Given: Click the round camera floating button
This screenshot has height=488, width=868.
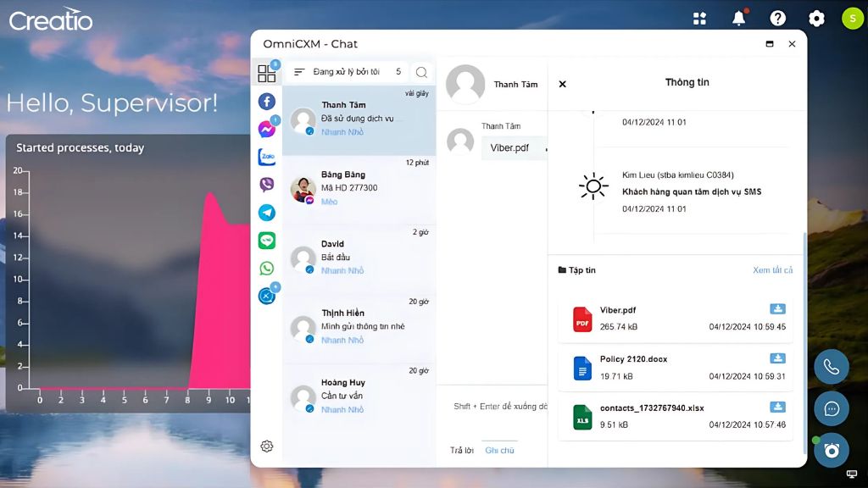Looking at the screenshot, I should click(831, 451).
